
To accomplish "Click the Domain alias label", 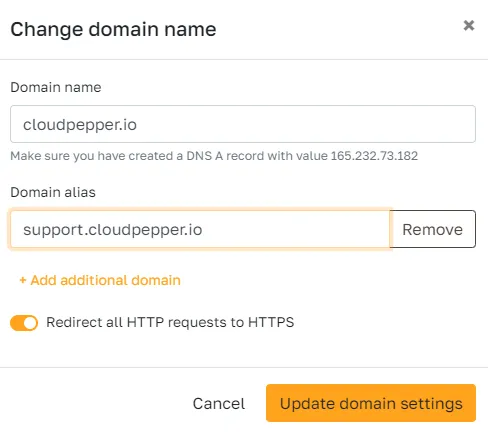I will 53,192.
